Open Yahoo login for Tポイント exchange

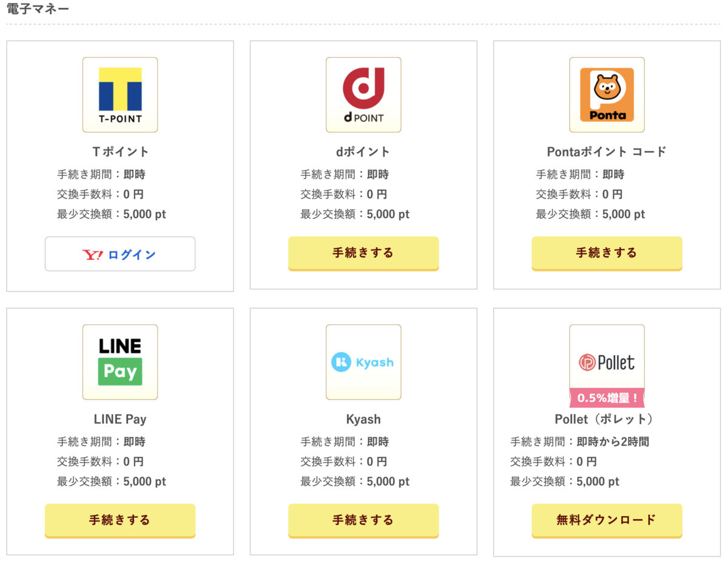click(120, 254)
